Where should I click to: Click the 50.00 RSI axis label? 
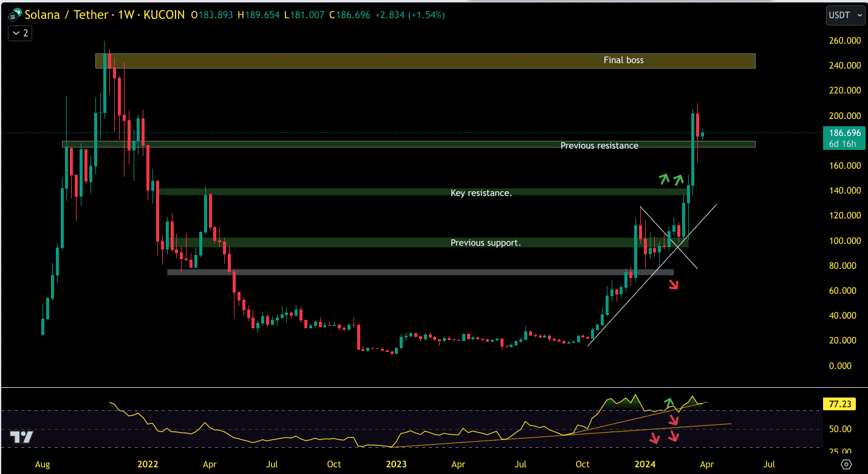pos(841,429)
